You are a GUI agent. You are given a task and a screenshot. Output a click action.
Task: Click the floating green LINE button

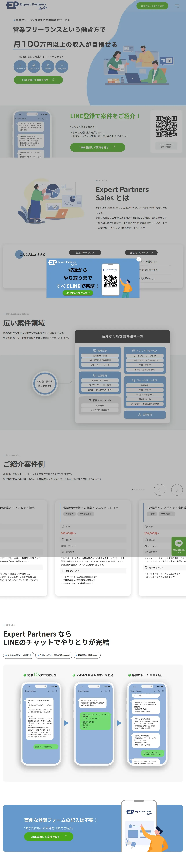click(179, 546)
